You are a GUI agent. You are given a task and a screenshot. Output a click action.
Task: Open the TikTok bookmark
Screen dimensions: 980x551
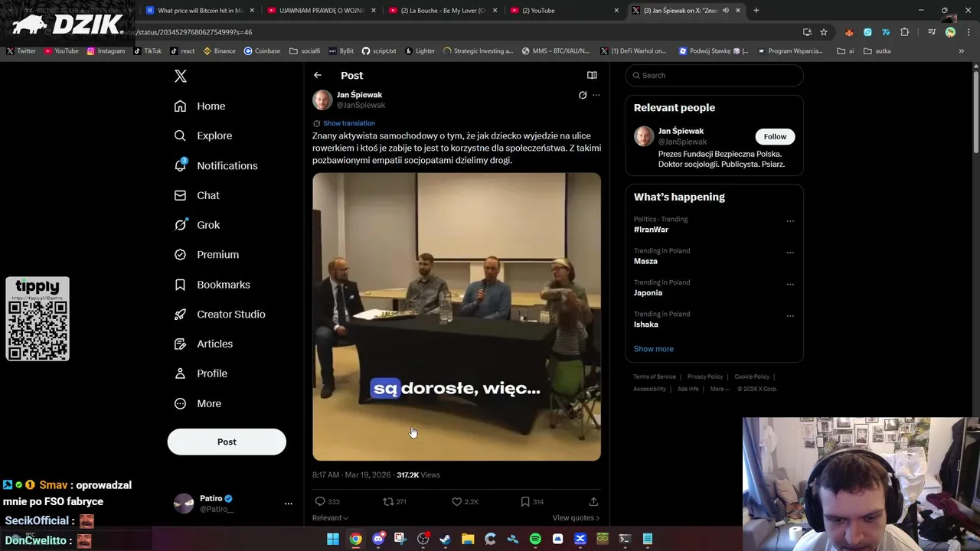(147, 51)
